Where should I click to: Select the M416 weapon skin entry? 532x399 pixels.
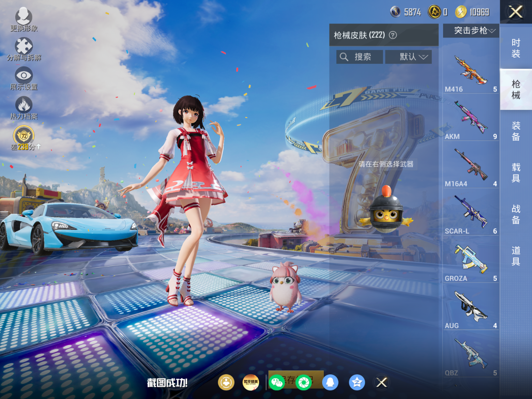pyautogui.click(x=471, y=70)
